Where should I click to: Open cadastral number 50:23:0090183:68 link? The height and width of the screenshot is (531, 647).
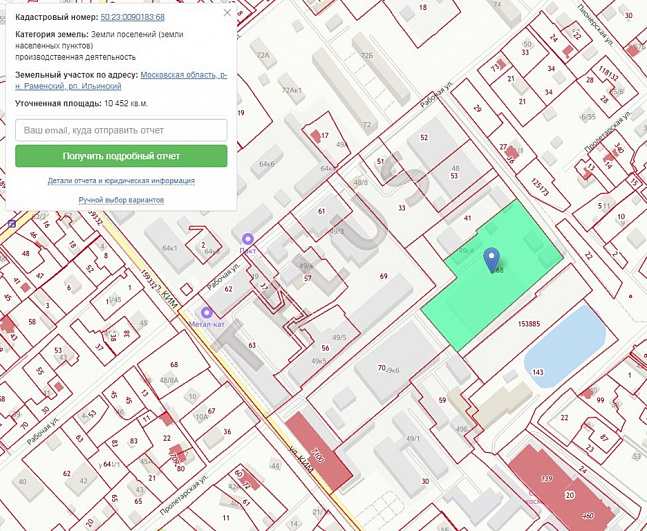(x=132, y=17)
